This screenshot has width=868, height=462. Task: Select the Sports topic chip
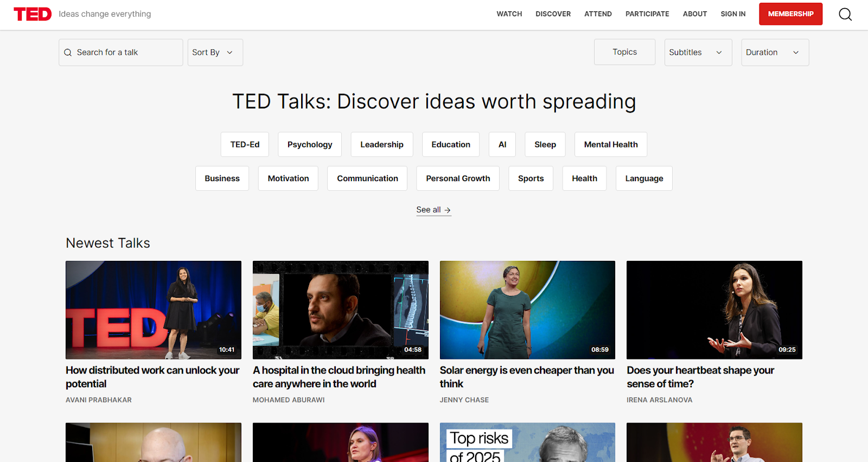(x=531, y=178)
